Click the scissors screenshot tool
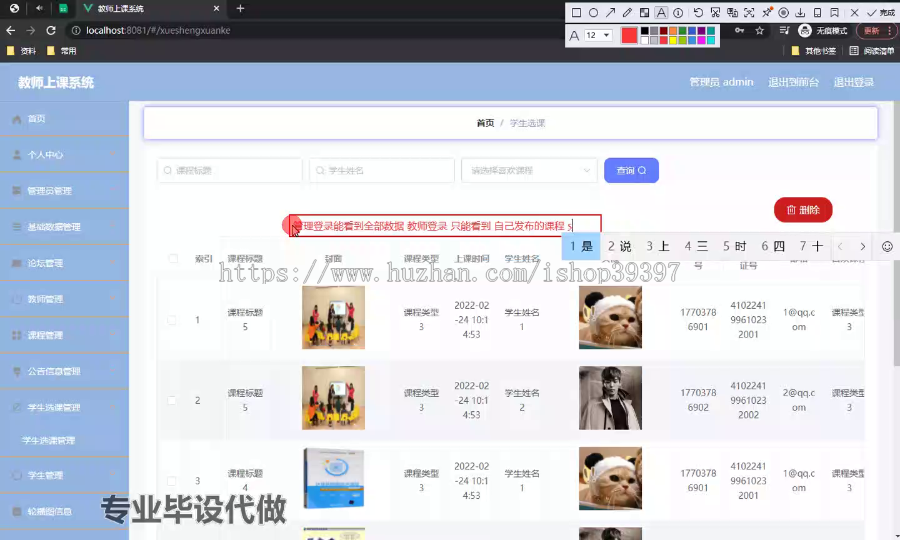900x540 pixels. tap(715, 12)
